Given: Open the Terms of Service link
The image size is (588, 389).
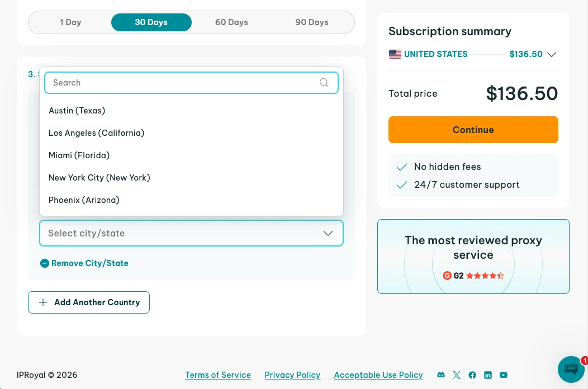Looking at the screenshot, I should coord(218,375).
